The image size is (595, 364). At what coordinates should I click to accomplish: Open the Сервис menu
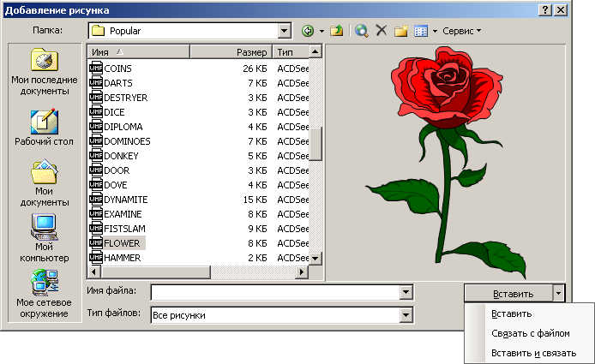click(462, 31)
